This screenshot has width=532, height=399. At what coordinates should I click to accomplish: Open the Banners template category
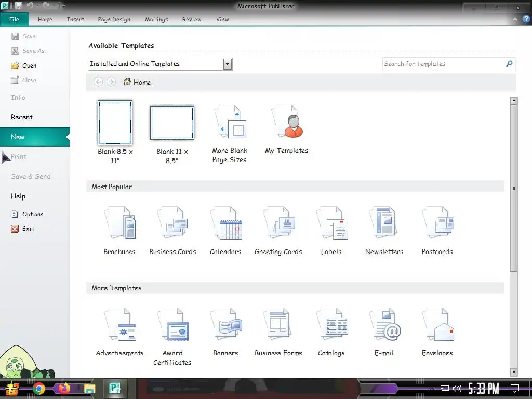225,332
